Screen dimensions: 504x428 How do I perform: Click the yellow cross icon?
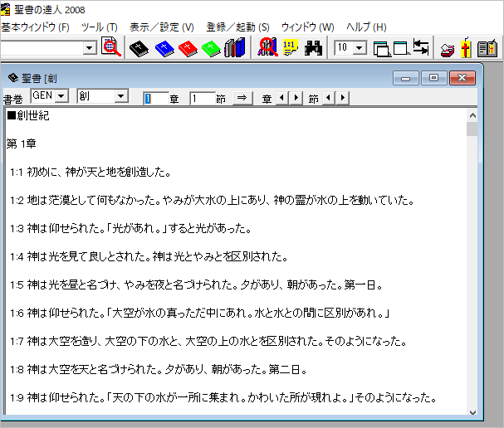point(466,47)
